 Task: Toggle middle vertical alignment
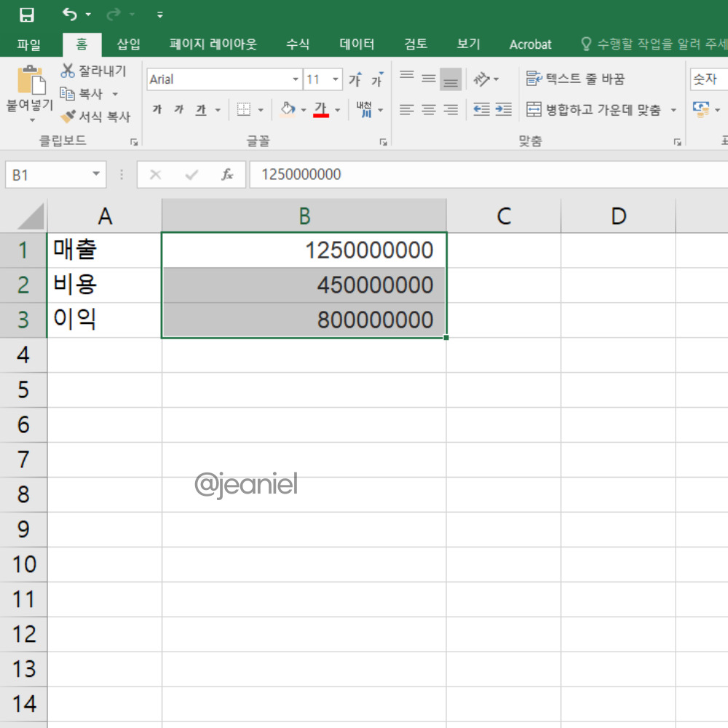pyautogui.click(x=429, y=79)
